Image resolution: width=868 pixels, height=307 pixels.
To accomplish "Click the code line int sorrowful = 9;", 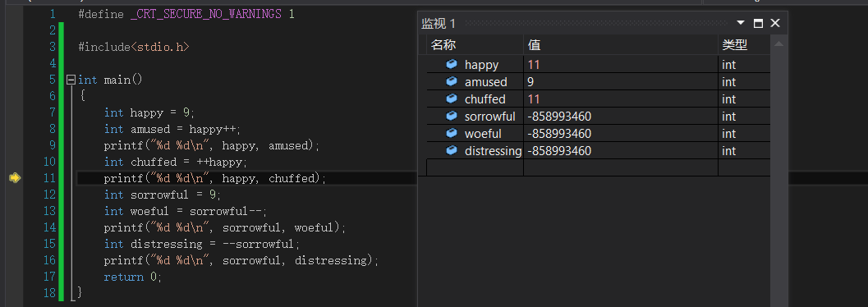I will (163, 195).
